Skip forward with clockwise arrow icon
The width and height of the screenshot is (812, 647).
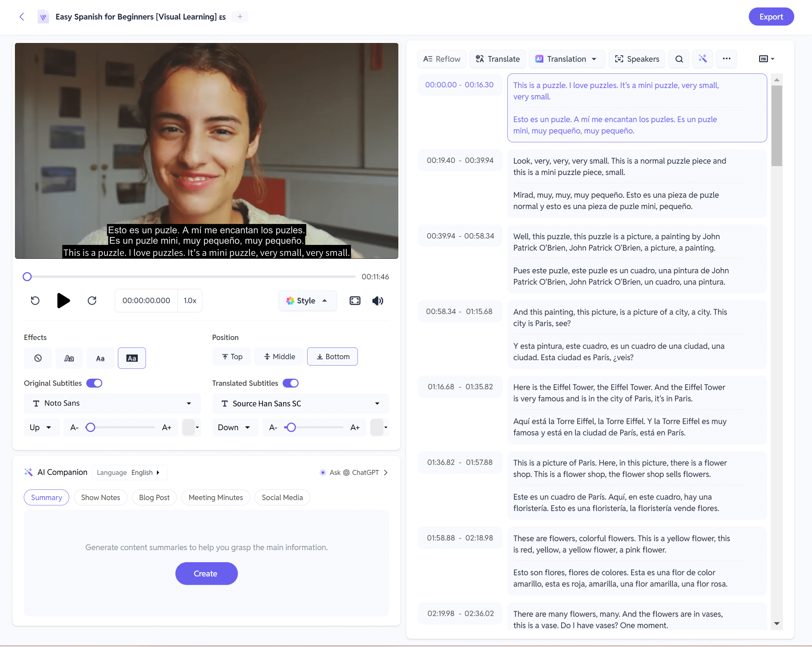coord(92,300)
